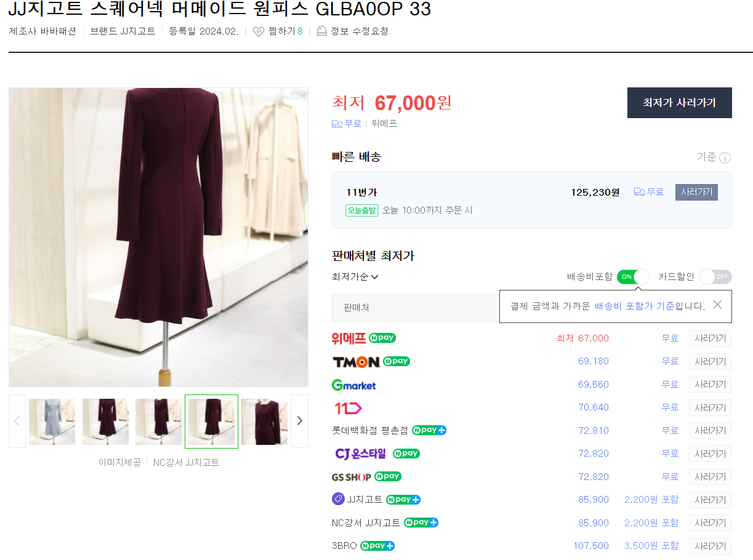Image resolution: width=753 pixels, height=560 pixels.
Task: Select the last close-up dress thumbnail
Action: point(264,422)
